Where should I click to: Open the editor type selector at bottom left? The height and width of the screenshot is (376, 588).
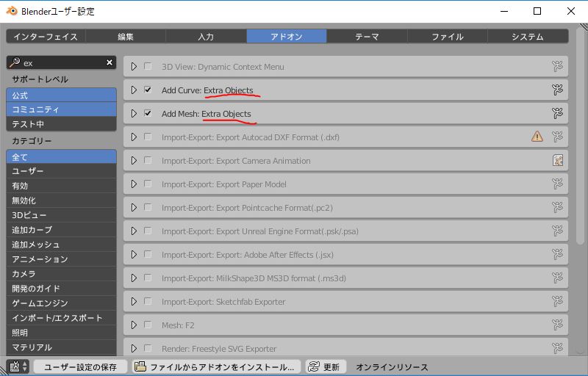click(x=18, y=366)
